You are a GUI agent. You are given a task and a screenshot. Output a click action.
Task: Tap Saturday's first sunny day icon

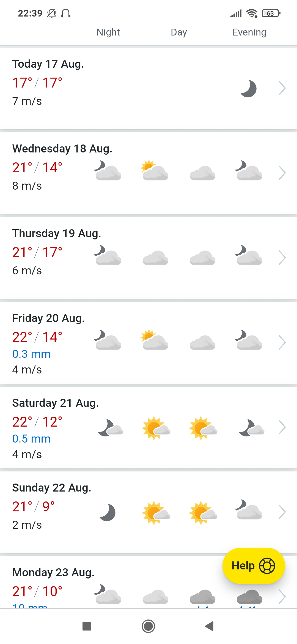pyautogui.click(x=156, y=427)
